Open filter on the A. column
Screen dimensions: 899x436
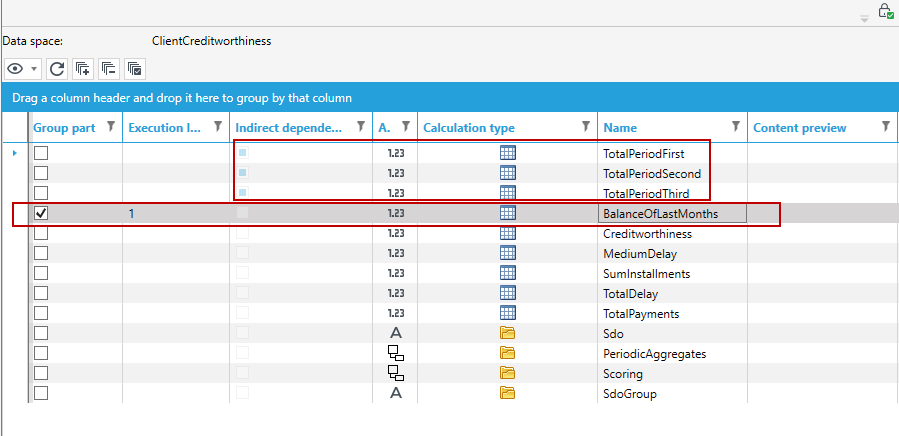406,127
